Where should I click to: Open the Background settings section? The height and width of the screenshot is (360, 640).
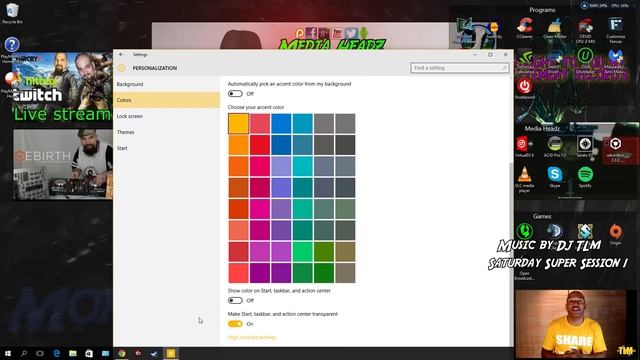(x=166, y=84)
